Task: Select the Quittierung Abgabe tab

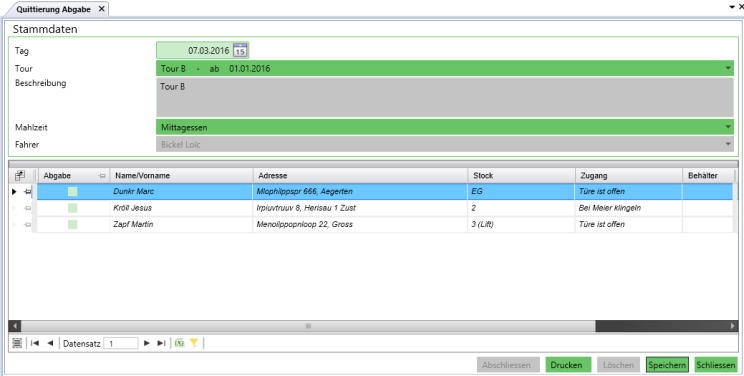Action: (55, 9)
